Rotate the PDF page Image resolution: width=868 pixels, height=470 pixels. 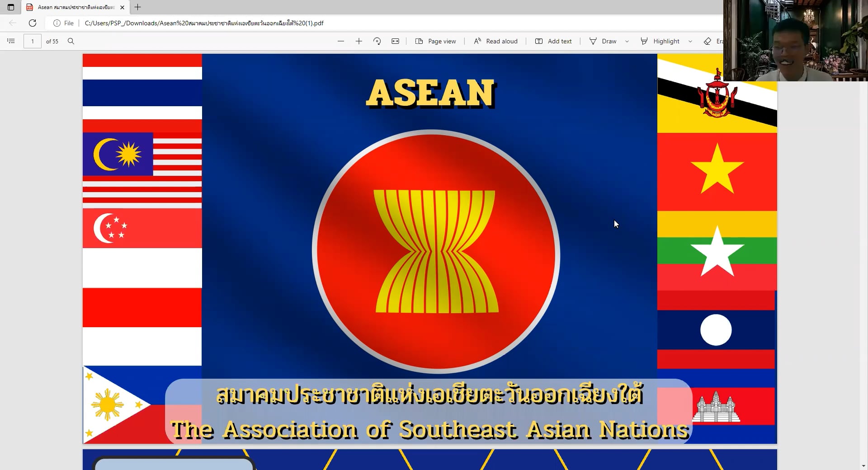(x=377, y=41)
